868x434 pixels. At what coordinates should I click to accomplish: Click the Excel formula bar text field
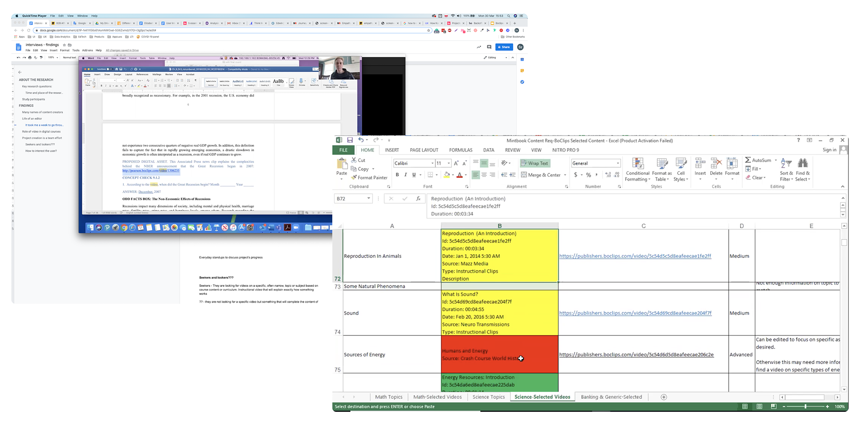pyautogui.click(x=633, y=206)
